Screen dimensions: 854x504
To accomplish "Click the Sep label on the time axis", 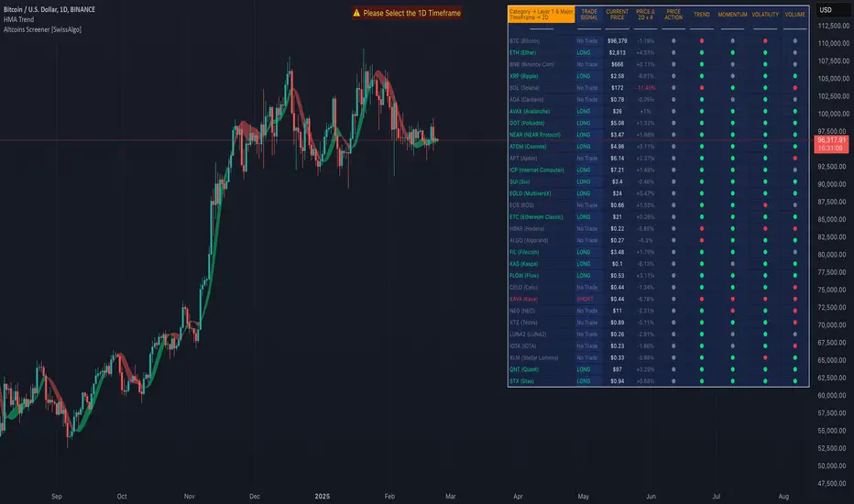I will [x=57, y=497].
